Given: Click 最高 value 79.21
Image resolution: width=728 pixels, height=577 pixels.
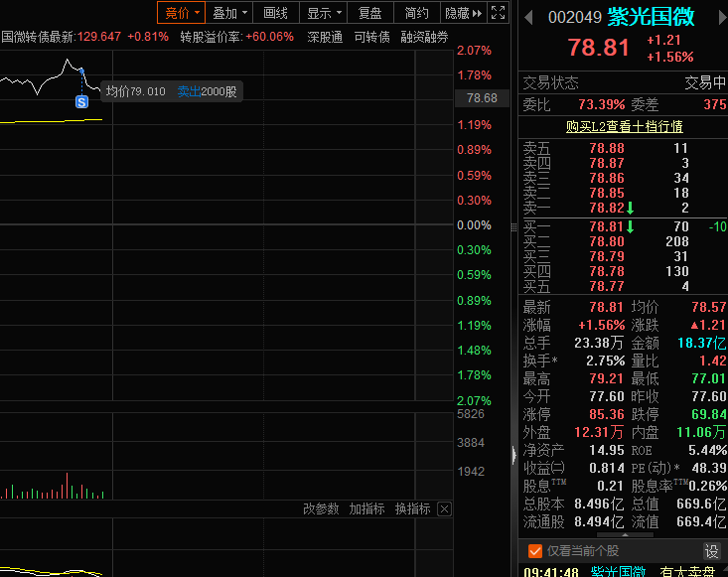Looking at the screenshot, I should click(606, 378).
